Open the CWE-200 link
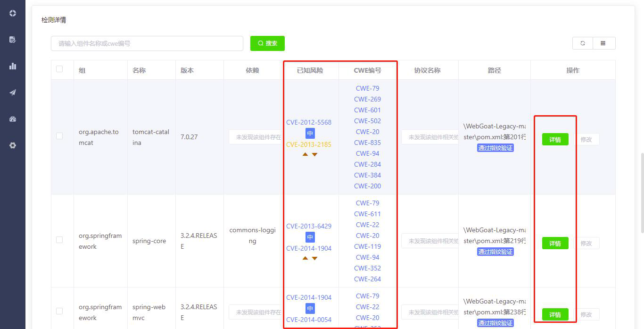Screen dimensions: 644x329 click(368, 186)
